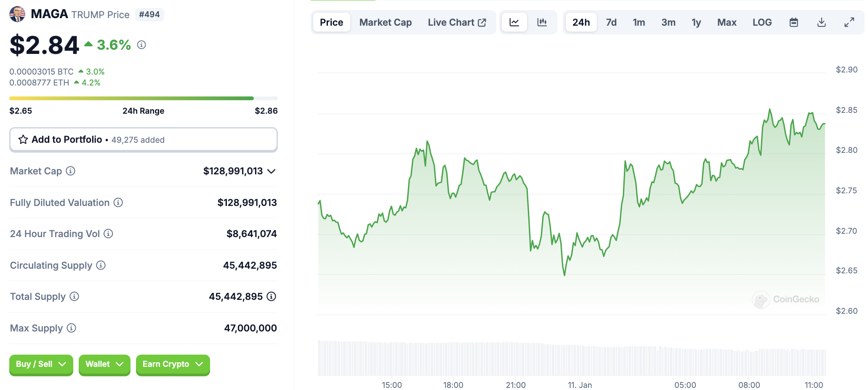Select the Price chart tab
This screenshot has height=390, width=868.
[x=331, y=22]
